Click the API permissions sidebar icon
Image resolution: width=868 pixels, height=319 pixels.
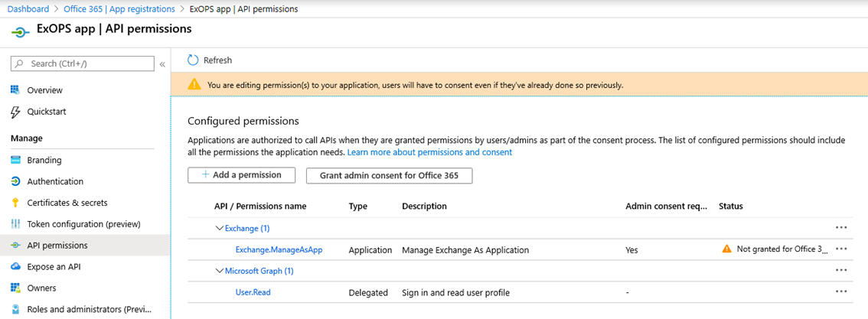pyautogui.click(x=16, y=246)
